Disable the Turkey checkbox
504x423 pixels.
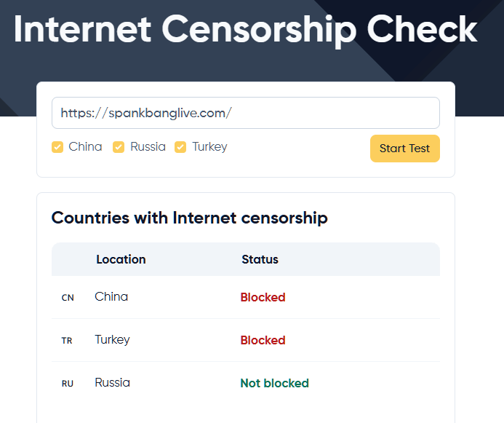coord(180,147)
